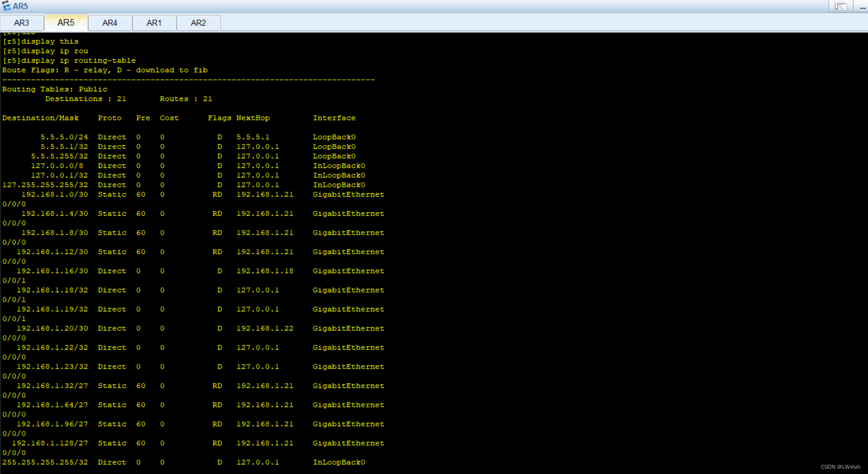Screen dimensions: 868x474
Task: Click next hop 192.168.1.22
Action: click(265, 329)
